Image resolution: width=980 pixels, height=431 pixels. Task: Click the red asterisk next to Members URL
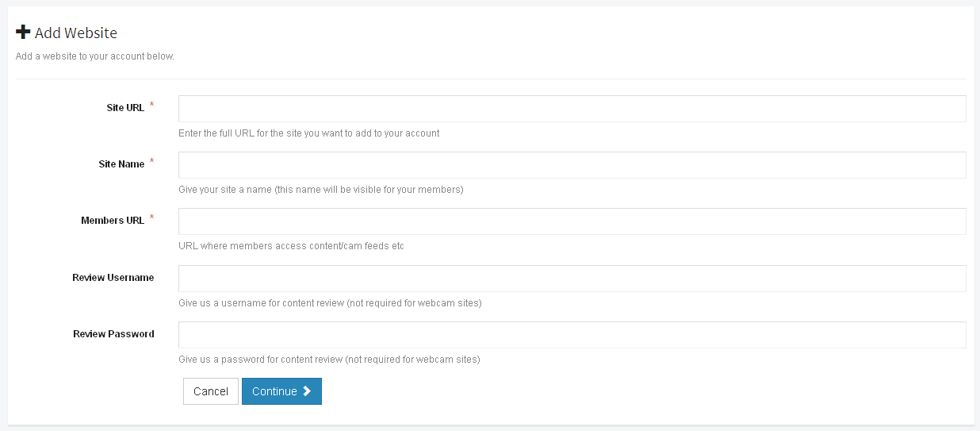(x=151, y=218)
